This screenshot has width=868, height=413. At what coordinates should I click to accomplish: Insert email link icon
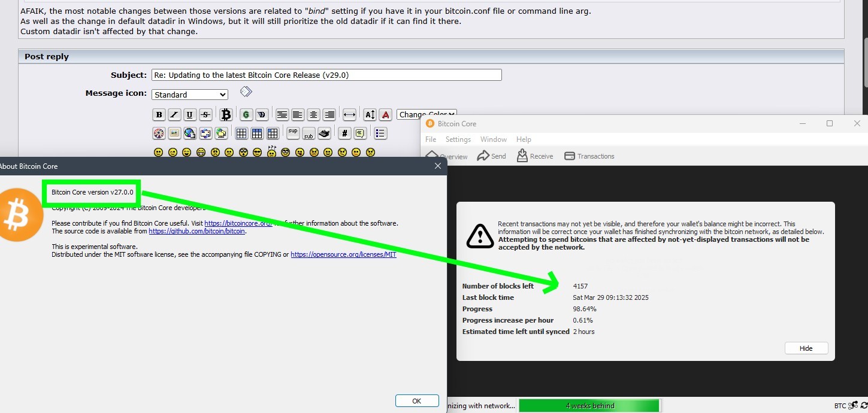click(205, 133)
